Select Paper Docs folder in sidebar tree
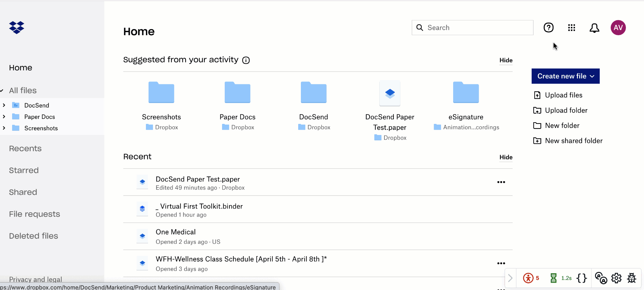This screenshot has width=644, height=290. [40, 117]
